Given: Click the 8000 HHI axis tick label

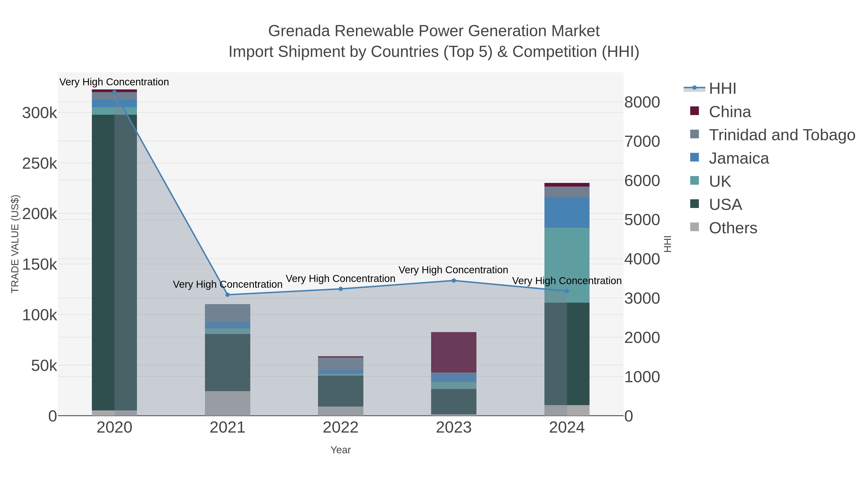Looking at the screenshot, I should [x=642, y=102].
